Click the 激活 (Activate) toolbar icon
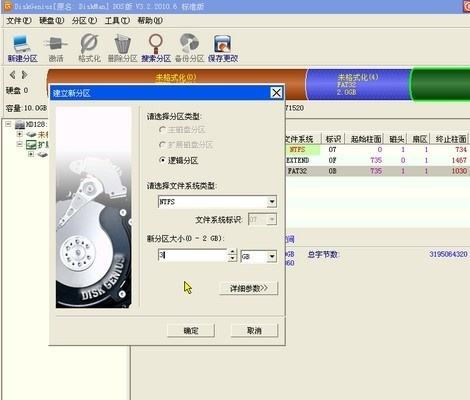470x400 pixels. click(55, 49)
